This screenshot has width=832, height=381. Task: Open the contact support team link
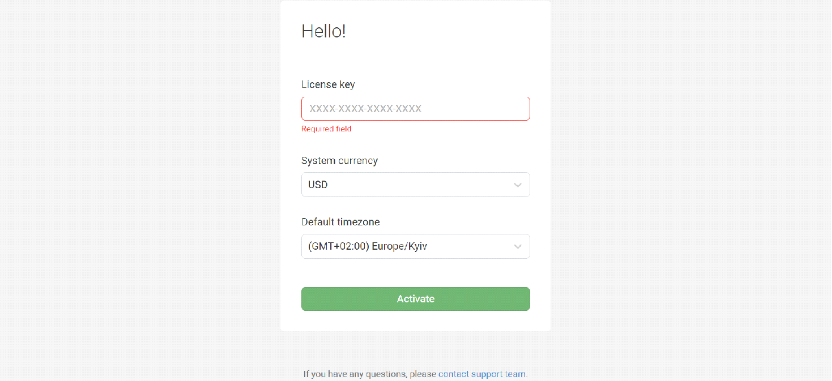click(482, 374)
